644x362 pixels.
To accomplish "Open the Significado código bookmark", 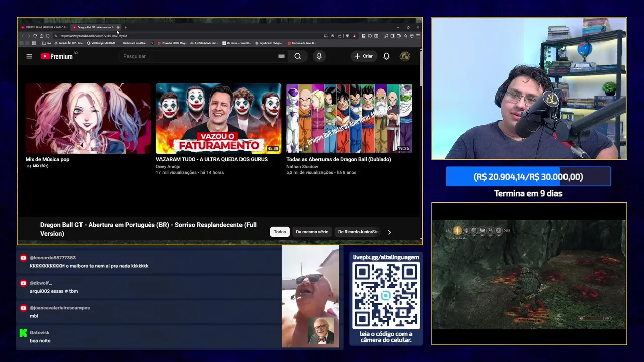I will (x=269, y=43).
